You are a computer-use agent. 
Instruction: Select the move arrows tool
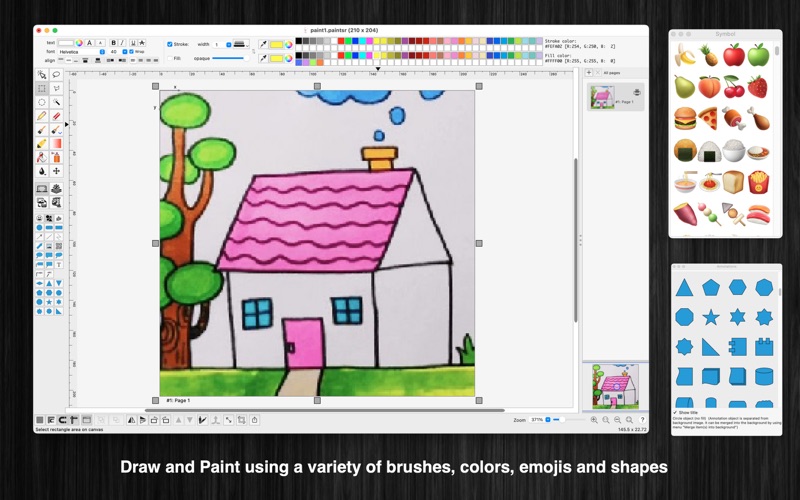pyautogui.click(x=56, y=171)
